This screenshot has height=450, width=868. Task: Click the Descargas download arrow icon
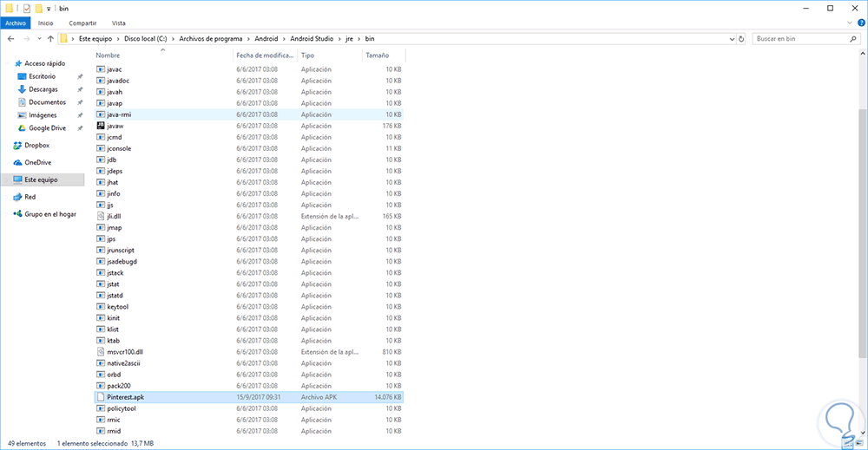23,89
